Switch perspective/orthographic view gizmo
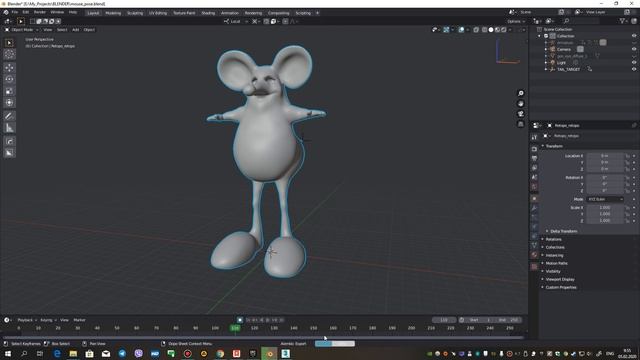The width and height of the screenshot is (640, 360). point(520,124)
